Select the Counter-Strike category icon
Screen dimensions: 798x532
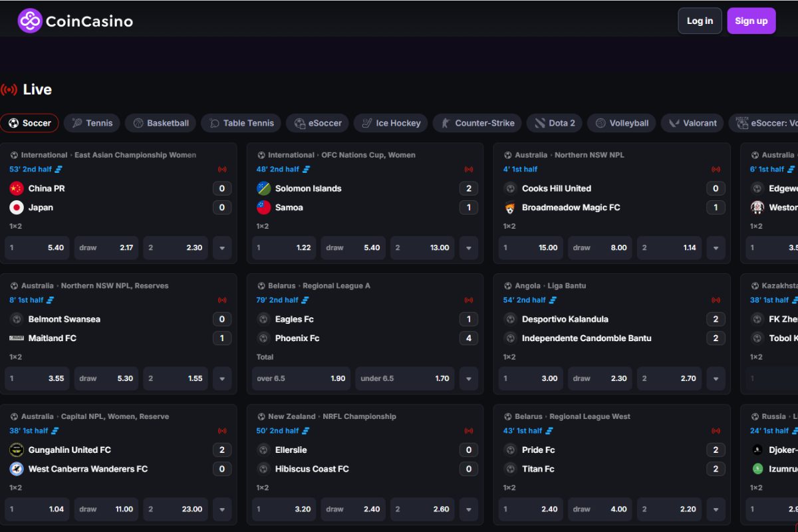pos(444,123)
